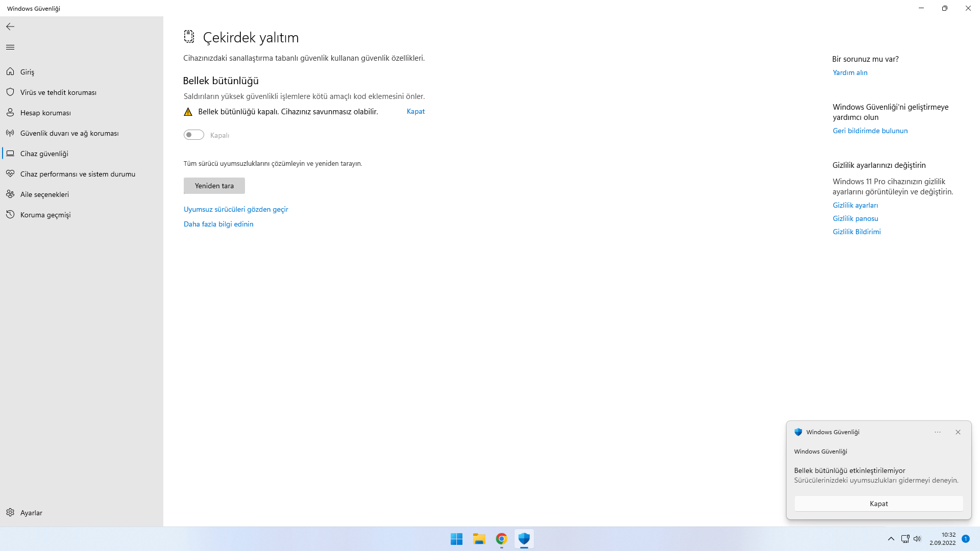
Task: Click the Koruma geçmişi history icon
Action: pyautogui.click(x=10, y=215)
